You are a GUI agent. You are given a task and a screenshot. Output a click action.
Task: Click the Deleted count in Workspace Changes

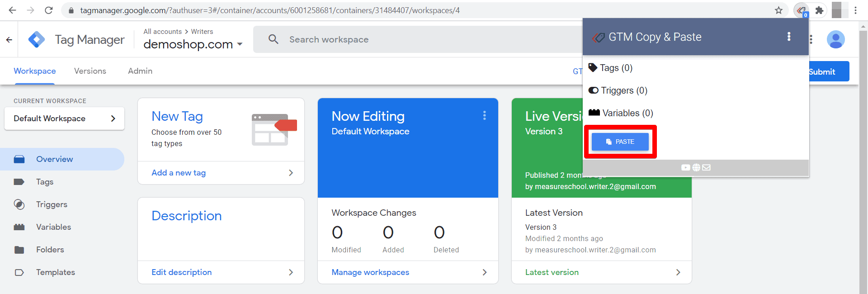[x=439, y=232]
